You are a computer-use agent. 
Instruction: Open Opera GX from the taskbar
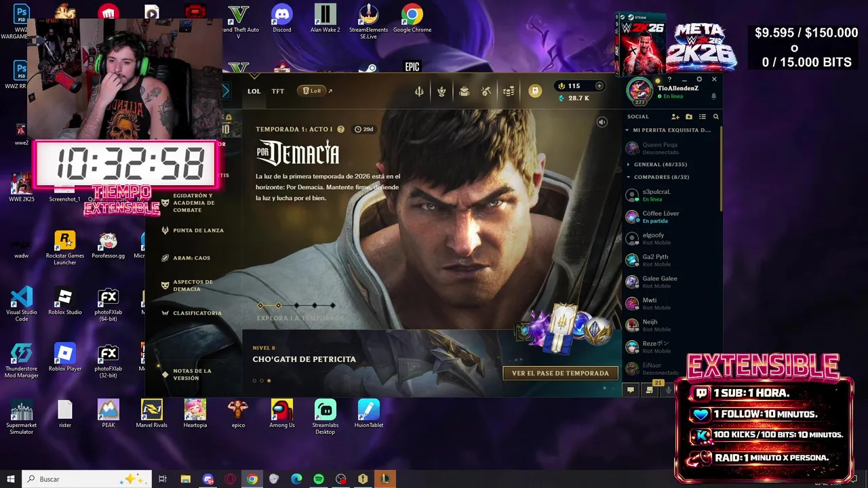(230, 479)
